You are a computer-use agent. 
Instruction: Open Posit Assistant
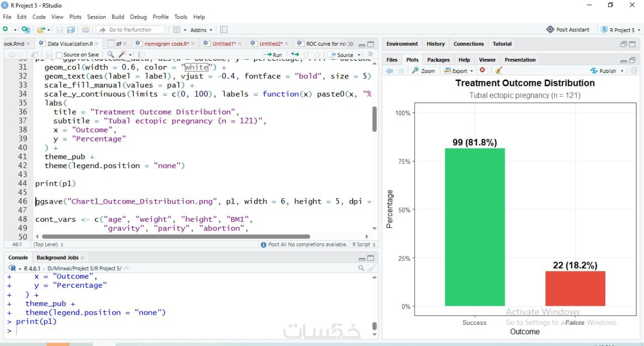coord(568,30)
